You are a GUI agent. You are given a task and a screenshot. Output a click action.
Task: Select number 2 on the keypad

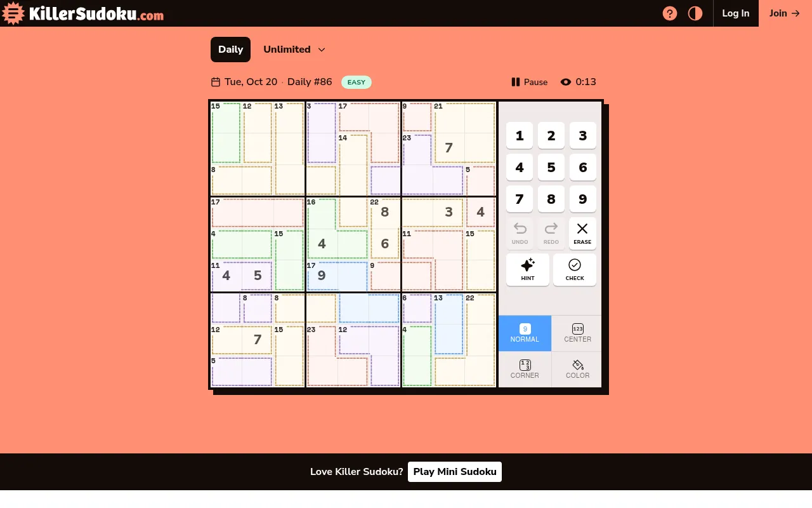point(551,135)
